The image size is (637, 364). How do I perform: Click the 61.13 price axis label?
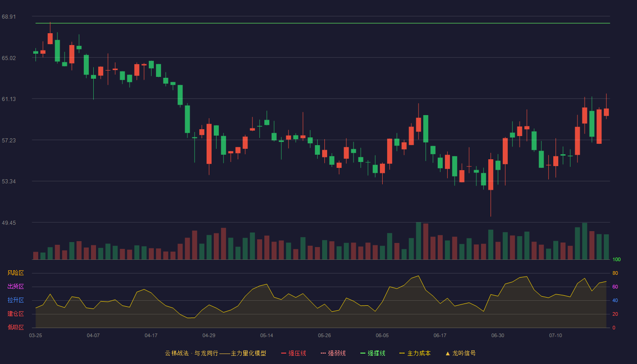(x=9, y=99)
